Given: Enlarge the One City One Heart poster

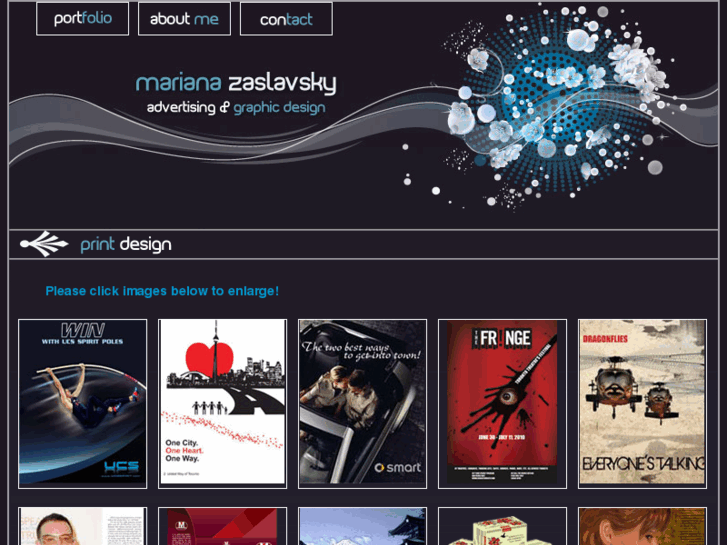Looking at the screenshot, I should (223, 404).
